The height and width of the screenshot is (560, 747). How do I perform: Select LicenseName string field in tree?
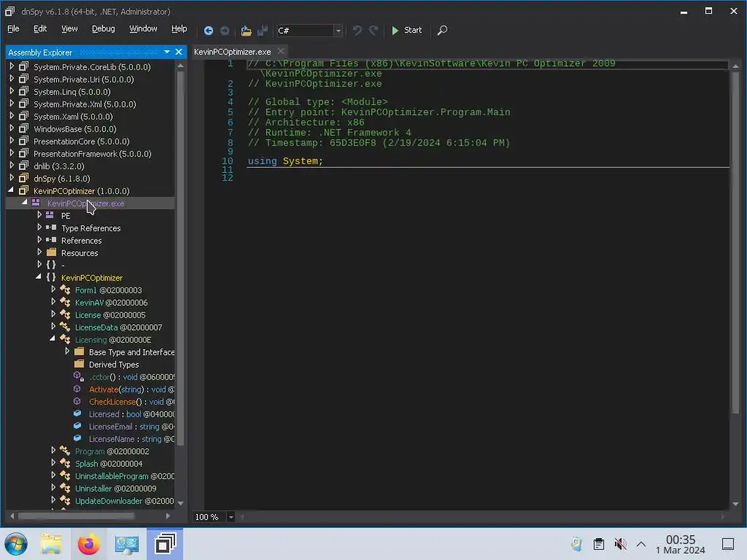[x=131, y=439]
